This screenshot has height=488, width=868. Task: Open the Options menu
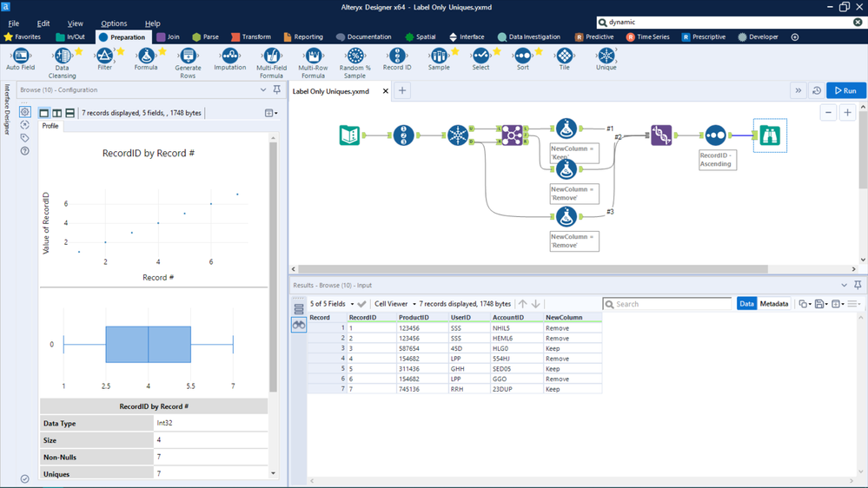click(114, 23)
